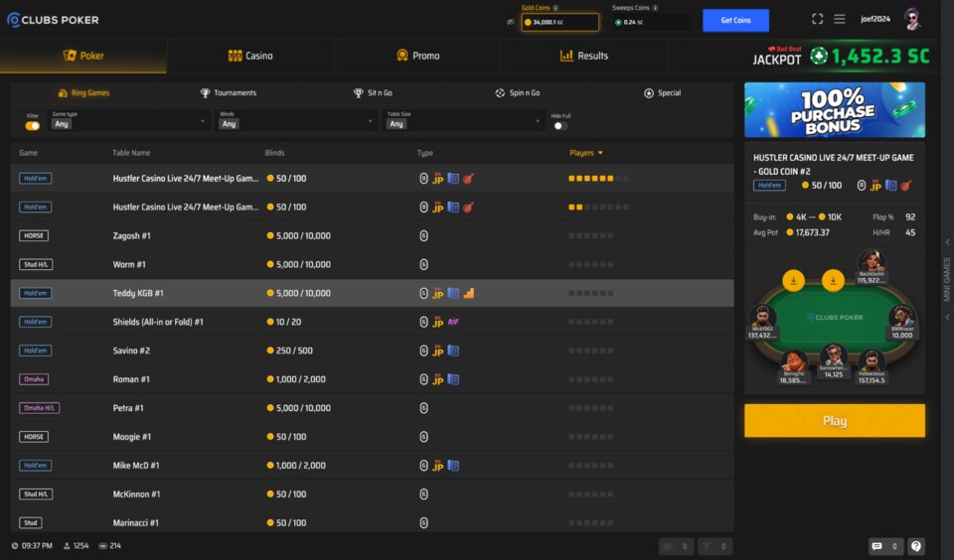Image resolution: width=954 pixels, height=560 pixels.
Task: Click the joef2024 profile avatar
Action: 912,19
